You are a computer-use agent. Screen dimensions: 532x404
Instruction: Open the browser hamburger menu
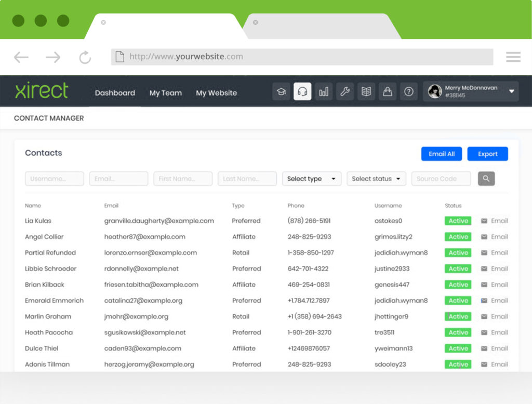(513, 57)
